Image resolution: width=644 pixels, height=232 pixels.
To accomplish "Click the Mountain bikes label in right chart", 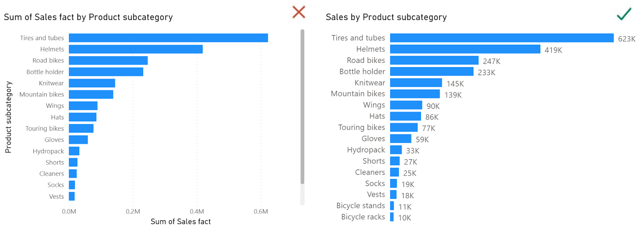I will coord(358,94).
